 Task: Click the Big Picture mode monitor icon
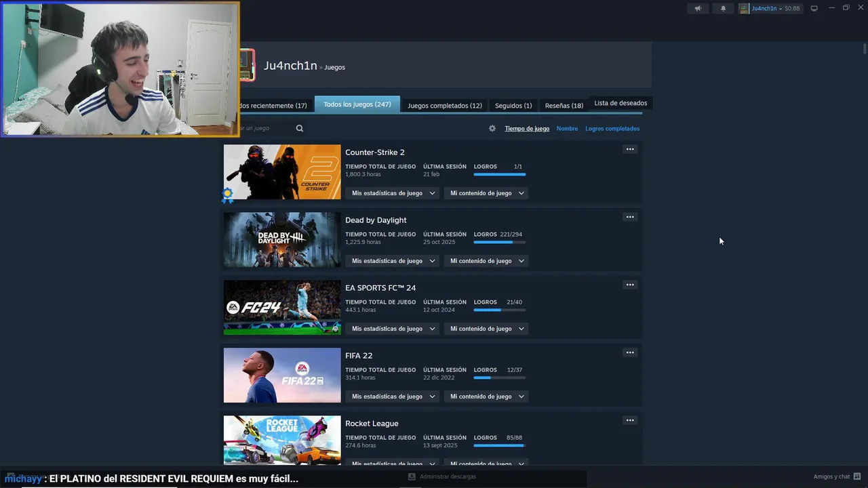(x=814, y=8)
